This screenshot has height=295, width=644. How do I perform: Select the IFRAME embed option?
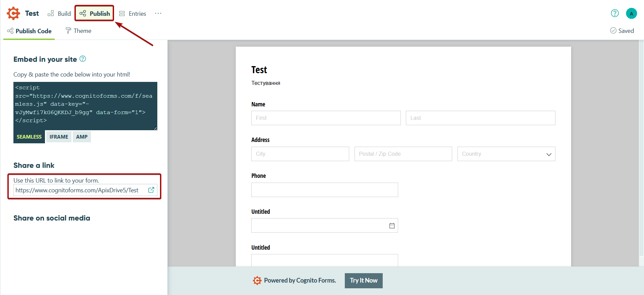59,137
